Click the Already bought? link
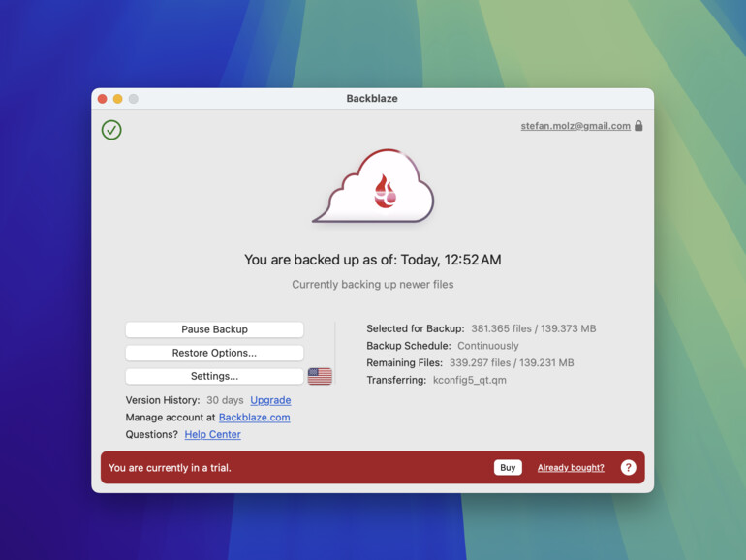 (x=571, y=468)
